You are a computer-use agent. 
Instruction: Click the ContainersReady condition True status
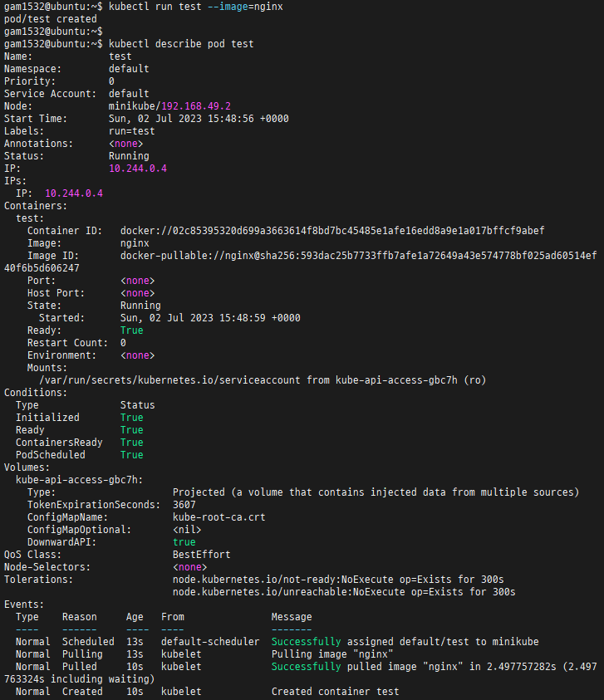132,443
